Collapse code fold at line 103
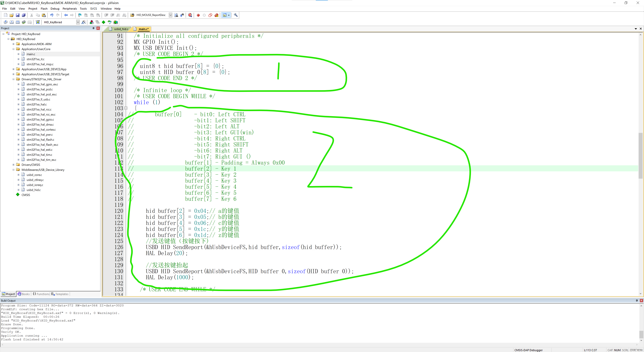The height and width of the screenshot is (352, 644). point(126,108)
